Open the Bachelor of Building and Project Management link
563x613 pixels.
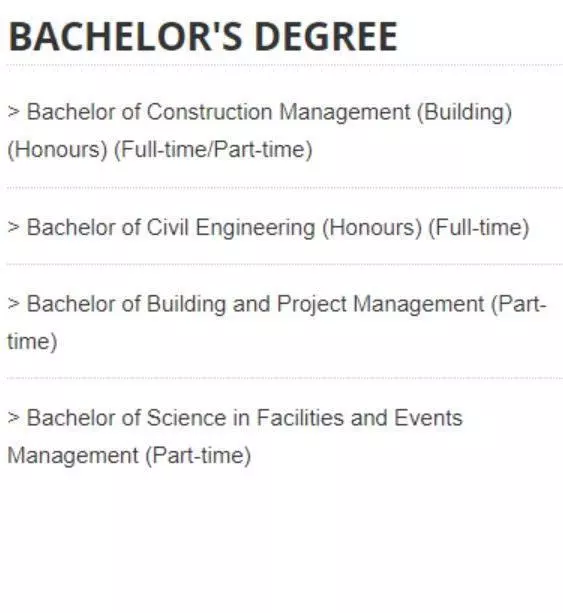click(x=277, y=323)
